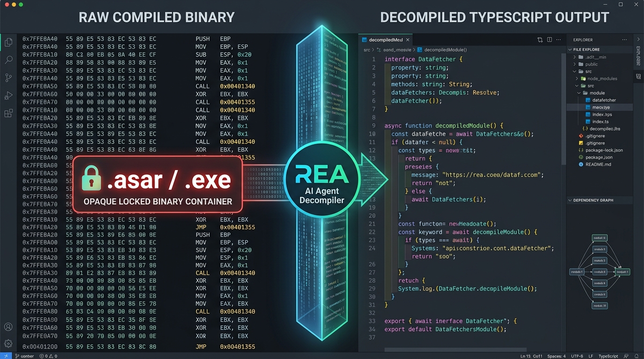The image size is (644, 359).
Task: Expand the node_modules folder
Action: pos(578,79)
